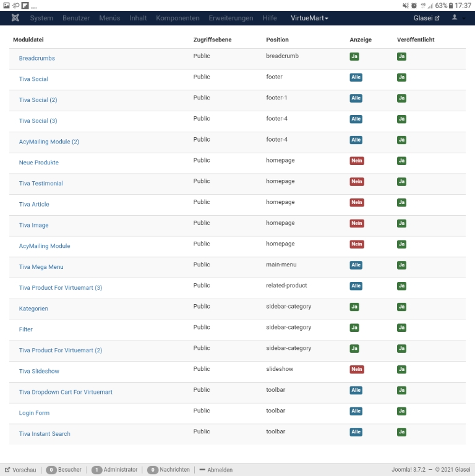The height and width of the screenshot is (476, 475).
Task: Click the Veröffentlicht badge for Tiva Slideshow
Action: click(x=401, y=370)
